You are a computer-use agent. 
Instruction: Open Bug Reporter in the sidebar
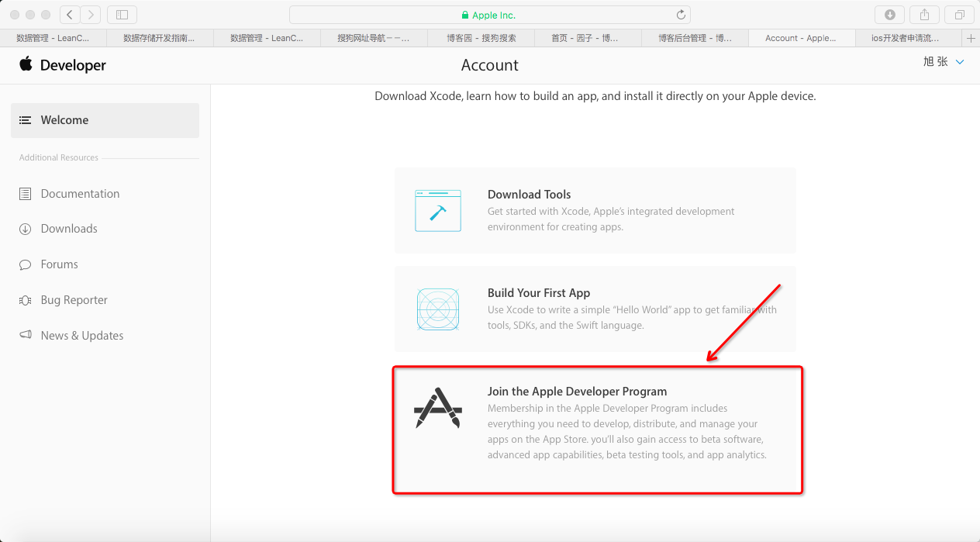pyautogui.click(x=74, y=300)
